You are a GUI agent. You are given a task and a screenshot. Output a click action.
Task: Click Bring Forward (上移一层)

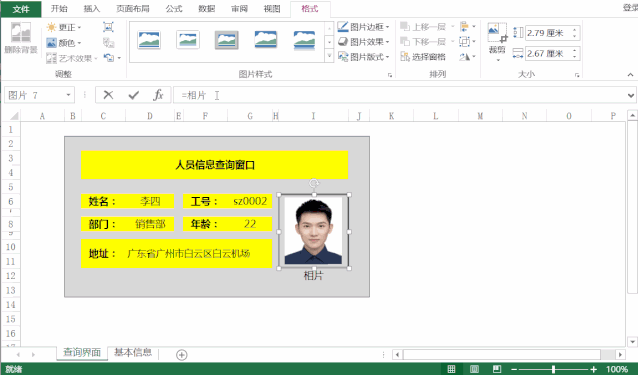[x=423, y=27]
